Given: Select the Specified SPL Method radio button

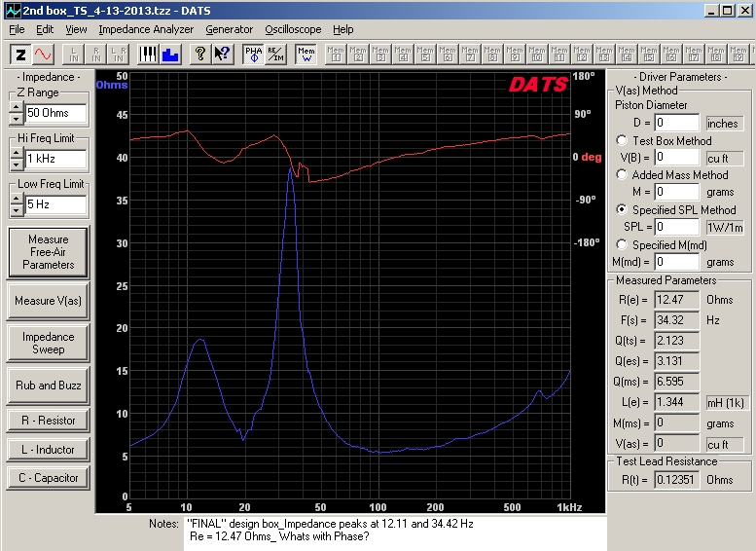Looking at the screenshot, I should pyautogui.click(x=622, y=209).
